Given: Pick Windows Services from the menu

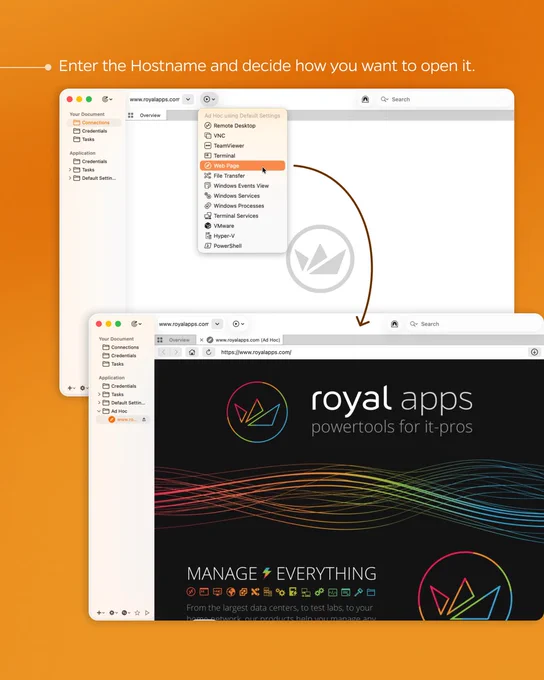Looking at the screenshot, I should [242, 196].
